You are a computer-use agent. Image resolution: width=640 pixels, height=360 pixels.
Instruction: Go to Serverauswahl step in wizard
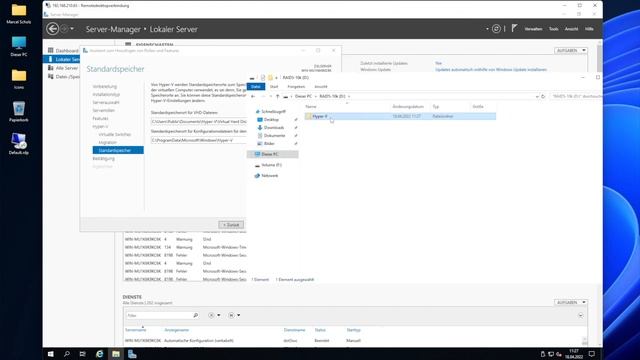(x=106, y=102)
